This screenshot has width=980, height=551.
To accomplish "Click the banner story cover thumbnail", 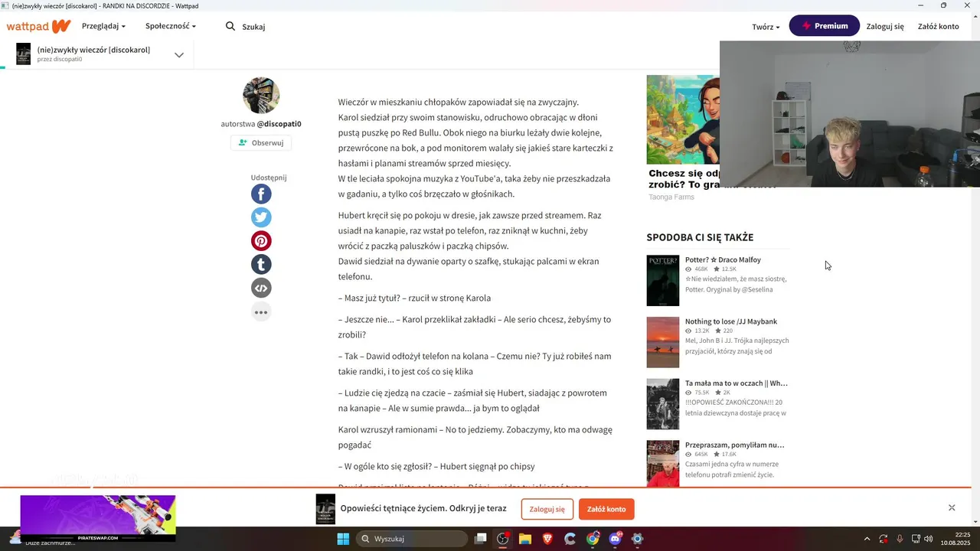I will (325, 509).
